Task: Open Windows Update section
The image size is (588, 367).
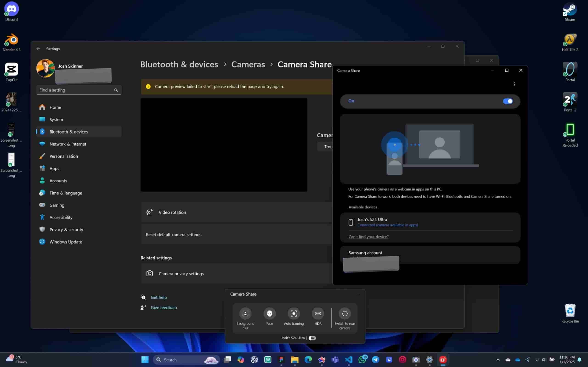Action: 66,242
